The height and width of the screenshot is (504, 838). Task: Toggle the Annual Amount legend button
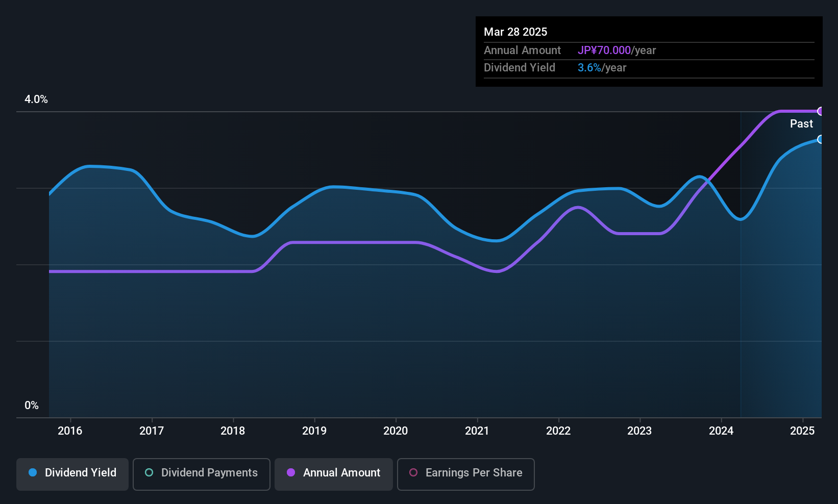click(334, 474)
